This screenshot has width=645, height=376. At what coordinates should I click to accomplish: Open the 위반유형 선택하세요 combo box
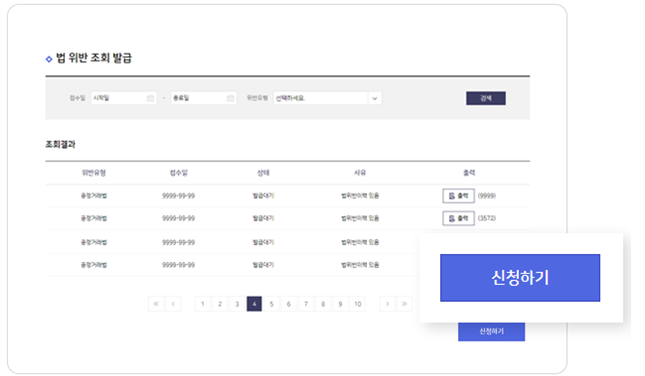pos(327,98)
